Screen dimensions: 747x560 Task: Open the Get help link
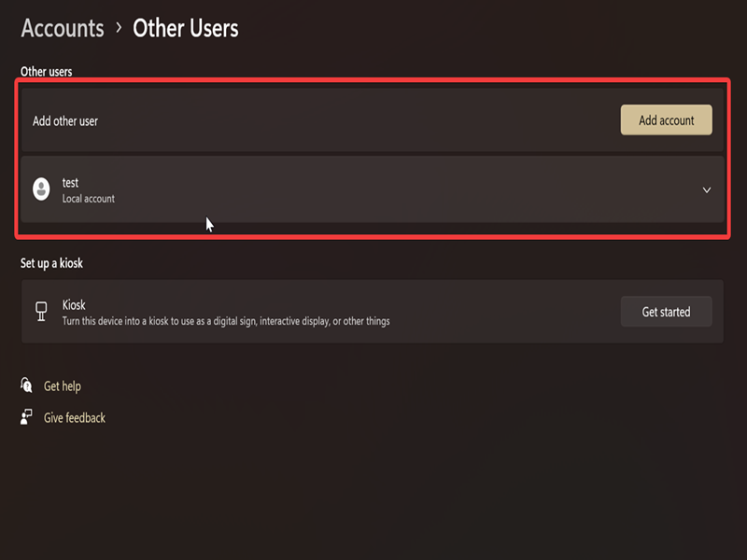tap(62, 385)
